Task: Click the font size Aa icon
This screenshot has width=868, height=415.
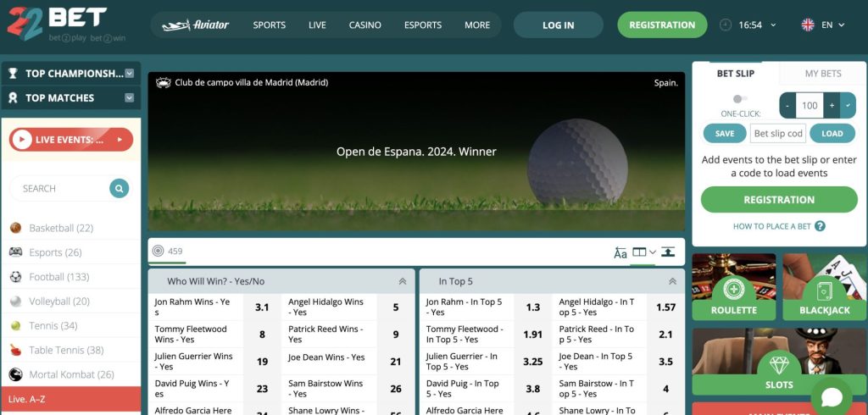Action: click(x=620, y=252)
